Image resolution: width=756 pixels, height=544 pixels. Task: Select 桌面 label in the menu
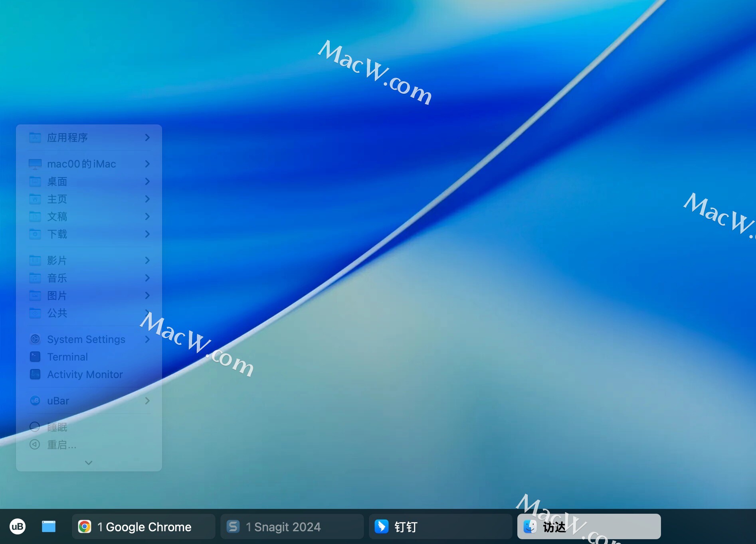click(x=57, y=181)
